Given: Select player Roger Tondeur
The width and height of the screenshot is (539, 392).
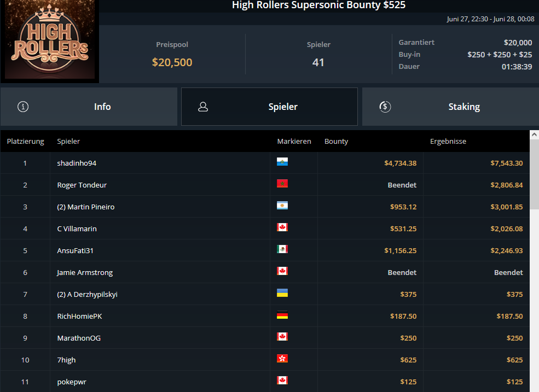Looking at the screenshot, I should click(82, 185).
